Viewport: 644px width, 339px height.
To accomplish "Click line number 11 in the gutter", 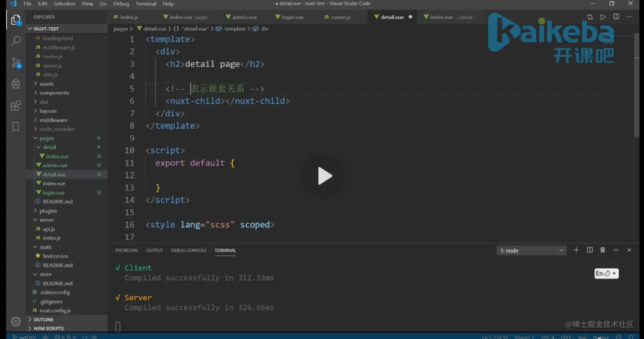I will (x=129, y=163).
